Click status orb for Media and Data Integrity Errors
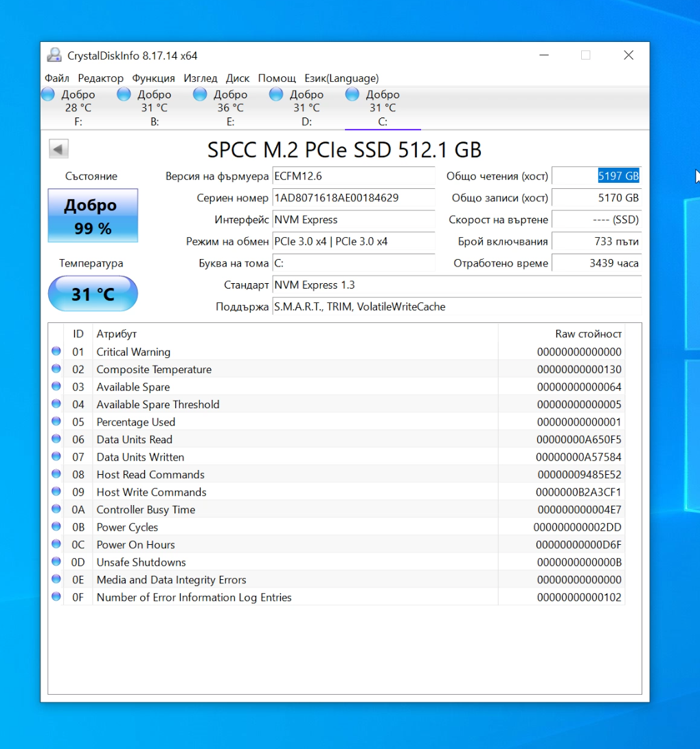Image resolution: width=700 pixels, height=749 pixels. tap(56, 579)
